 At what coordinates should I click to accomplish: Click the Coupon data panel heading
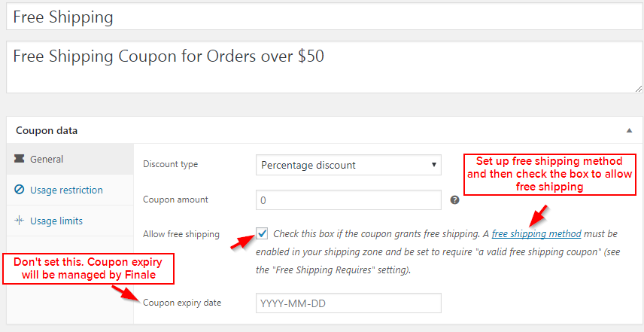[47, 131]
